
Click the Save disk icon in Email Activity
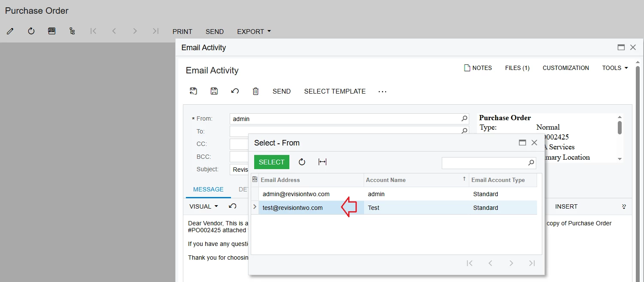214,91
